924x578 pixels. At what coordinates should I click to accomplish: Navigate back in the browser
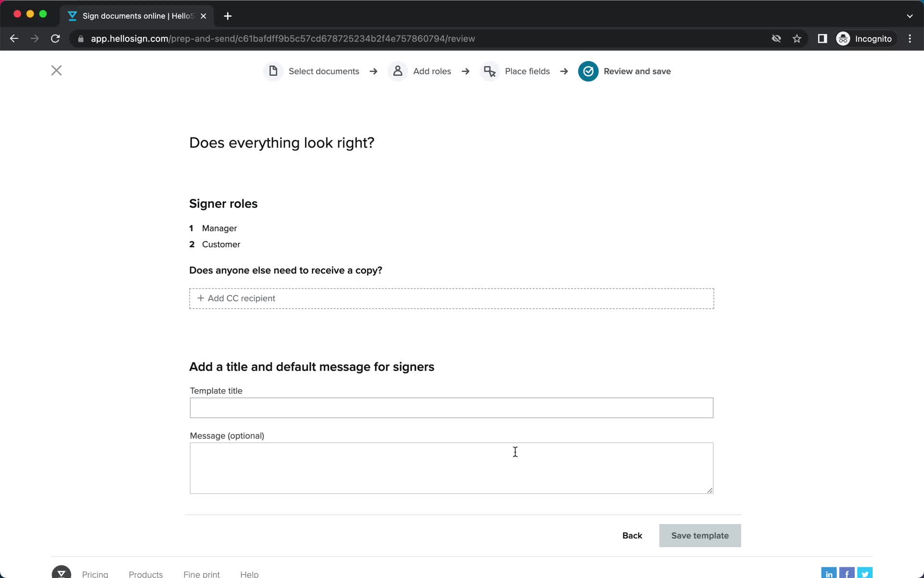[14, 39]
